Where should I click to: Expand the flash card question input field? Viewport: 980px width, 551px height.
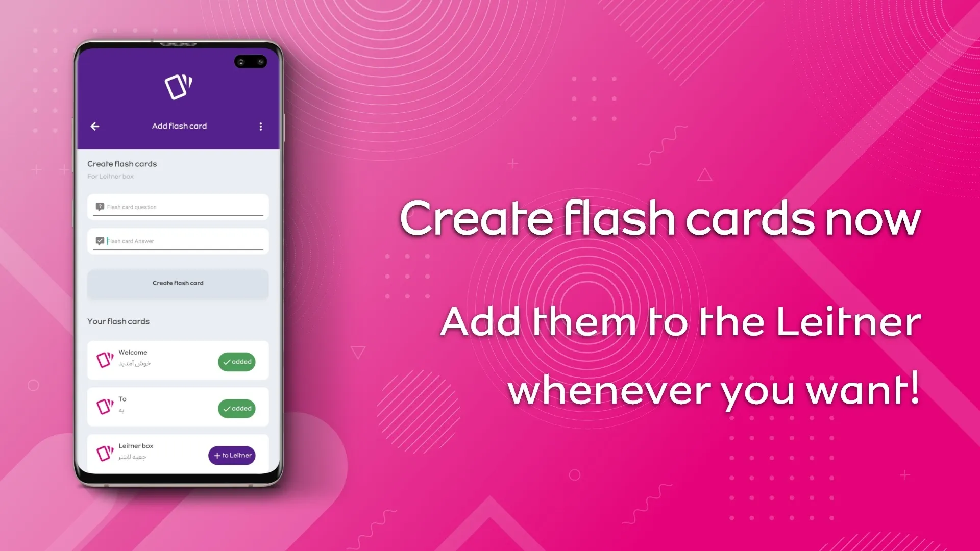(x=179, y=207)
